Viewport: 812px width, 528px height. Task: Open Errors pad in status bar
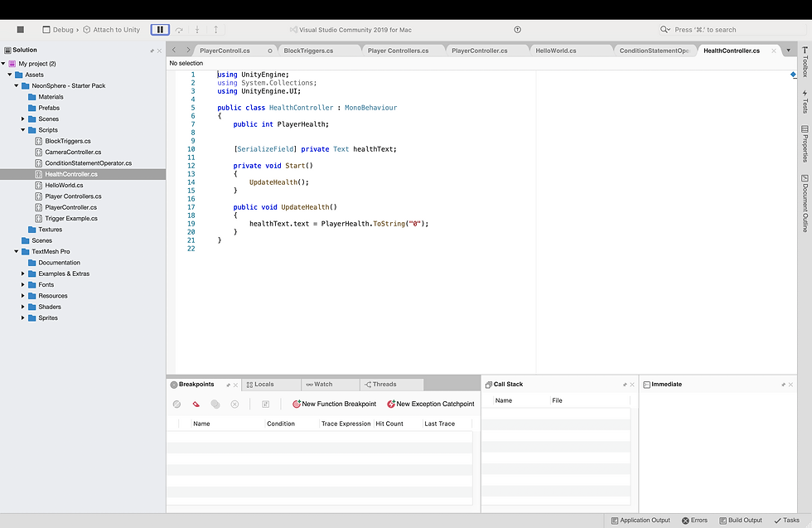tap(694, 521)
